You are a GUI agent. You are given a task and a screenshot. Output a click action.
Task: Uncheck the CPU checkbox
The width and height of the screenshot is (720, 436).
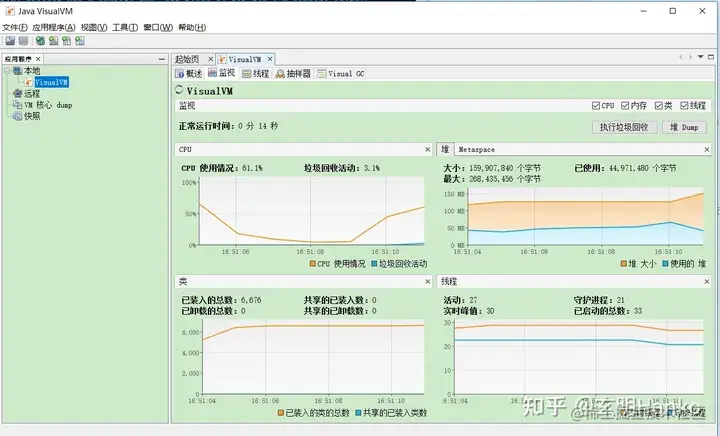(x=596, y=106)
